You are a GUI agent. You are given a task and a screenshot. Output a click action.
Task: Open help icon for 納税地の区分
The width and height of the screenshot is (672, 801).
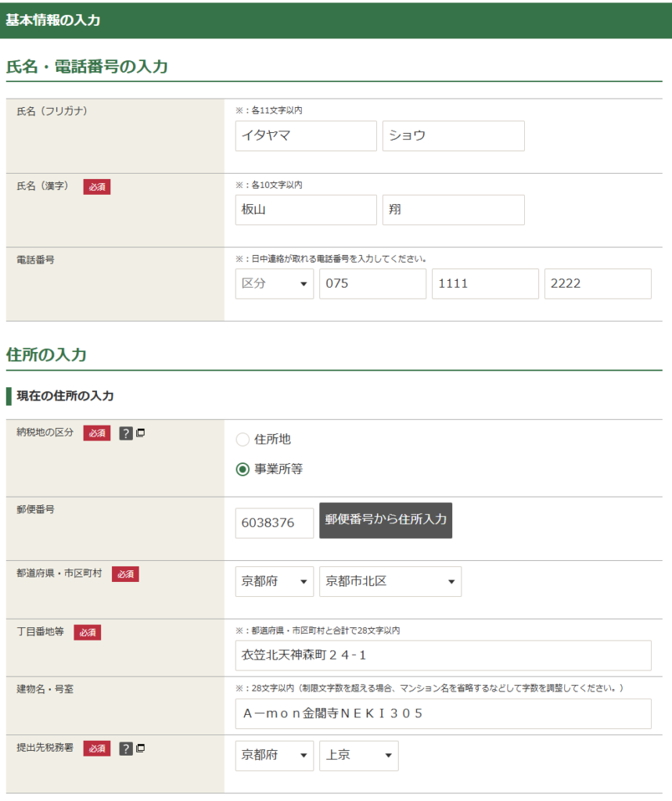click(125, 433)
